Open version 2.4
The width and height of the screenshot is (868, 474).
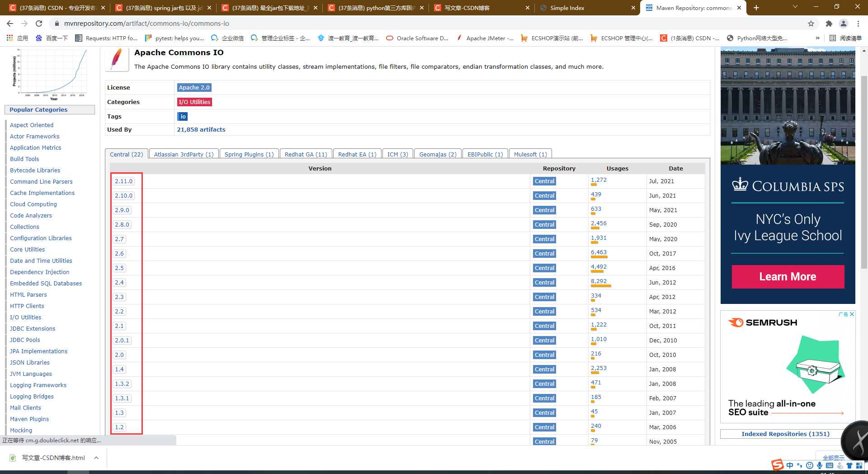(119, 283)
